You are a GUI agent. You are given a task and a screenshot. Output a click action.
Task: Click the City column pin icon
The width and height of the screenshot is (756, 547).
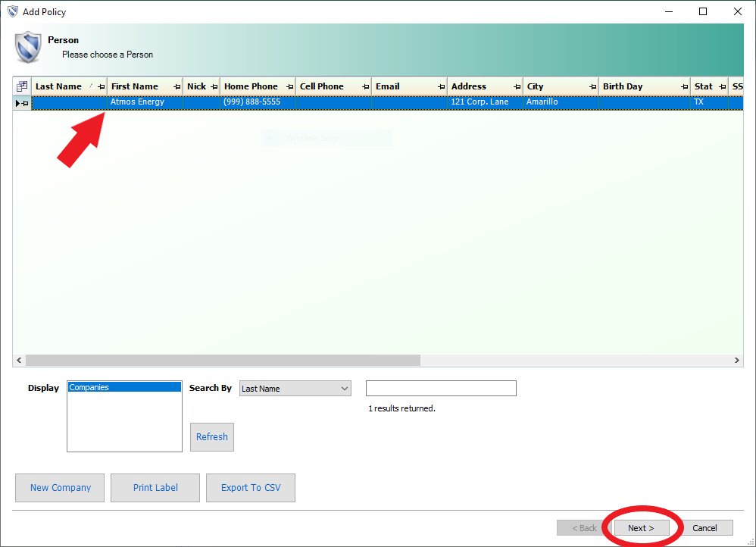[x=593, y=86]
